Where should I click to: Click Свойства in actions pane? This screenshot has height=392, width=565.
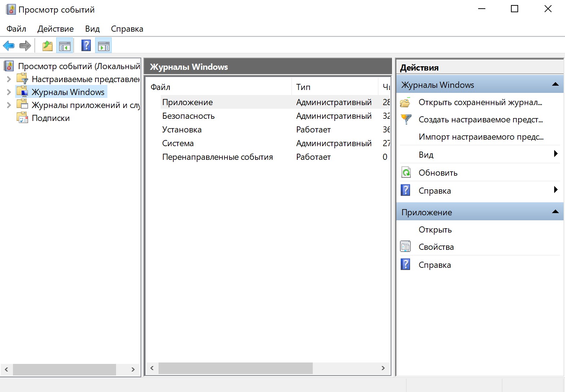click(436, 247)
